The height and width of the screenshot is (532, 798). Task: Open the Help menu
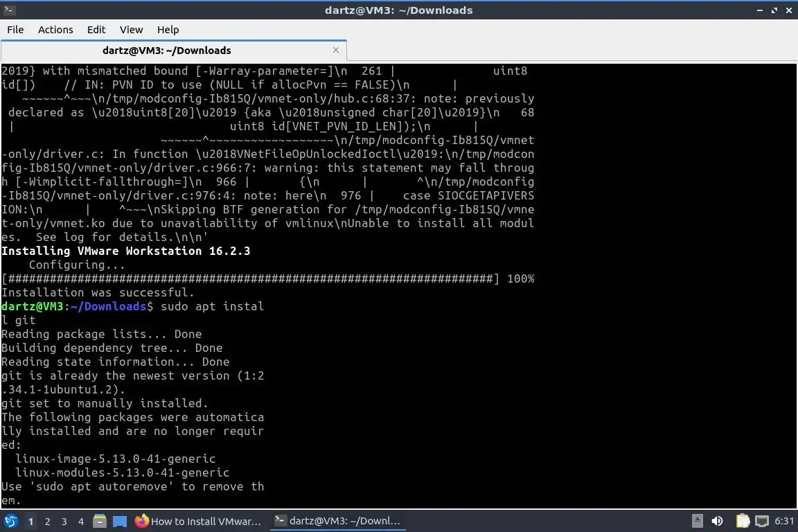click(x=168, y=30)
